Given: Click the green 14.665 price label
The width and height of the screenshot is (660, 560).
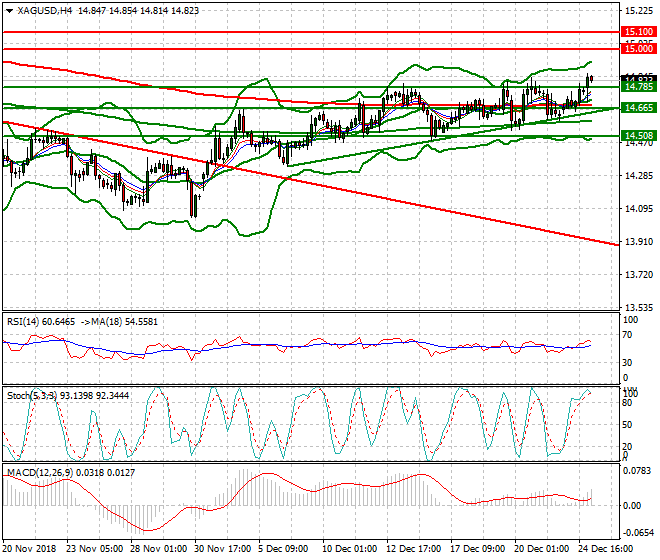Looking at the screenshot, I should [x=639, y=108].
